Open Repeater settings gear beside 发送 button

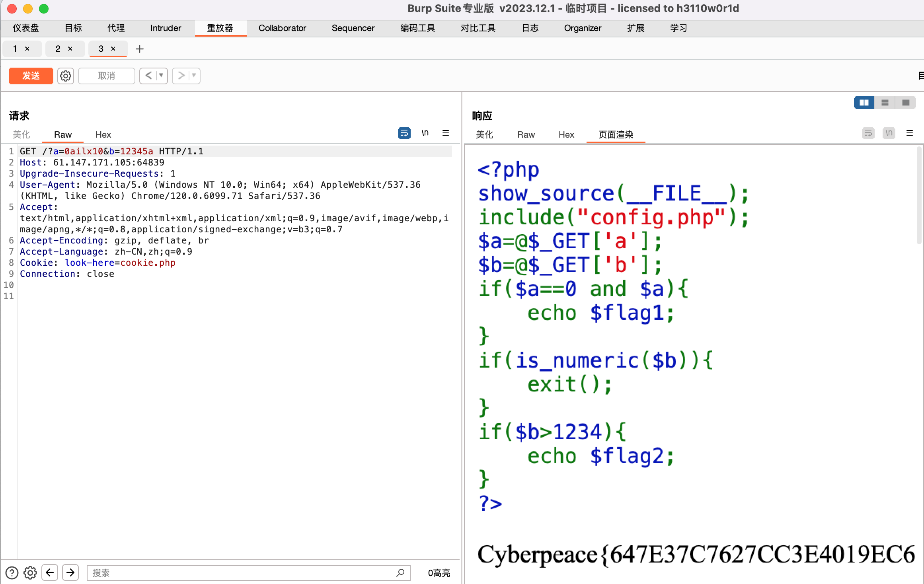(66, 76)
